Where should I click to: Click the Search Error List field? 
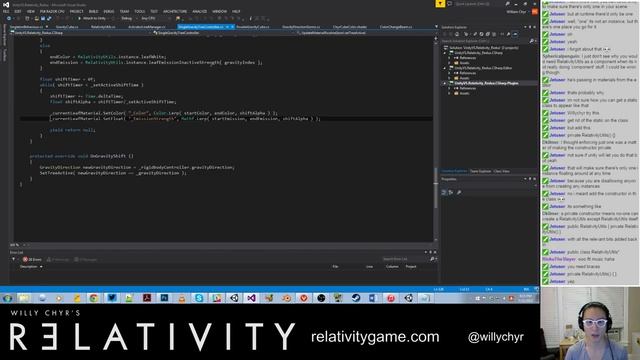click(405, 259)
